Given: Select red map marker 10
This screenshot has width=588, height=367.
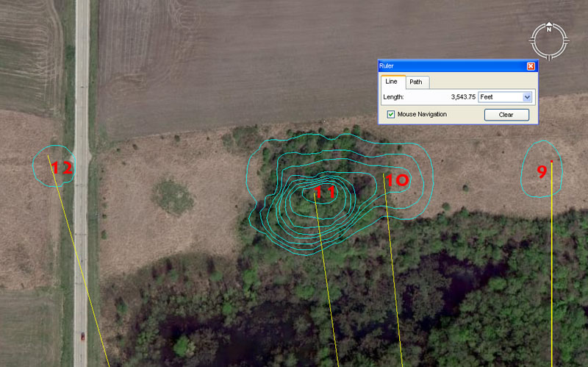Looking at the screenshot, I should pos(397,179).
